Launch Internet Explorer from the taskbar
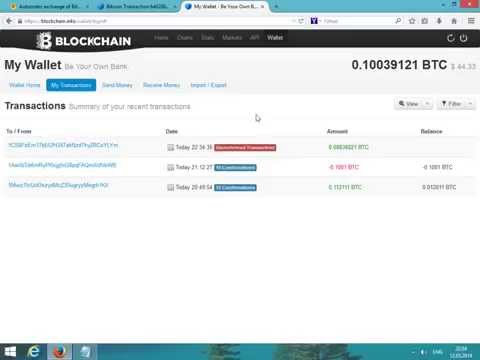Viewport: 480px width, 360px height. pyautogui.click(x=33, y=352)
